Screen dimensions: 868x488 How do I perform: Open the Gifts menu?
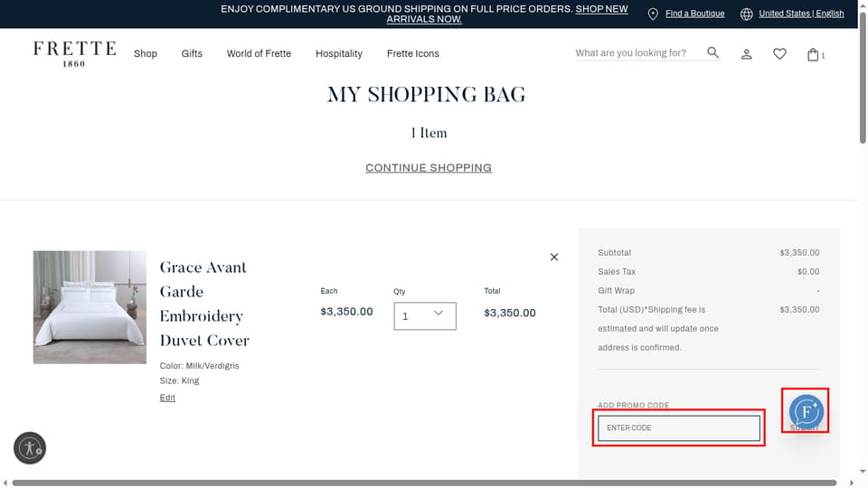[192, 53]
